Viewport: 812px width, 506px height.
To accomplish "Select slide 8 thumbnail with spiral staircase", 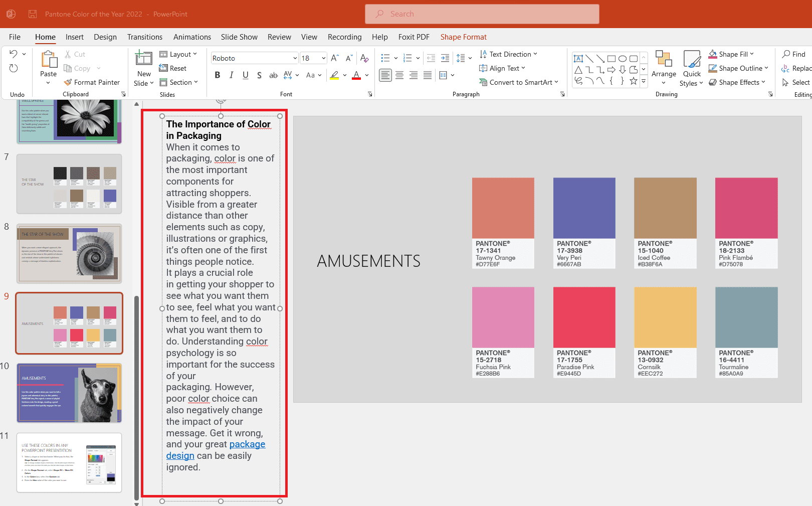I will [69, 254].
